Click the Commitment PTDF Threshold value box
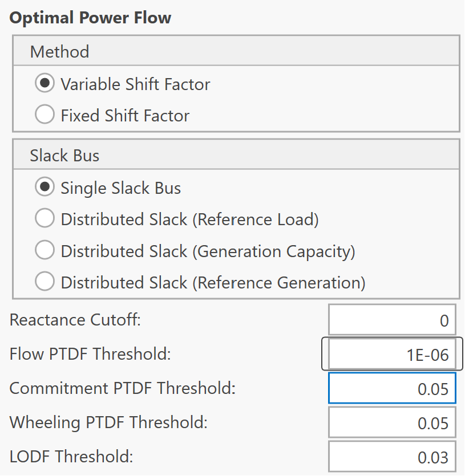Screen dimensions: 465x476 [x=392, y=388]
